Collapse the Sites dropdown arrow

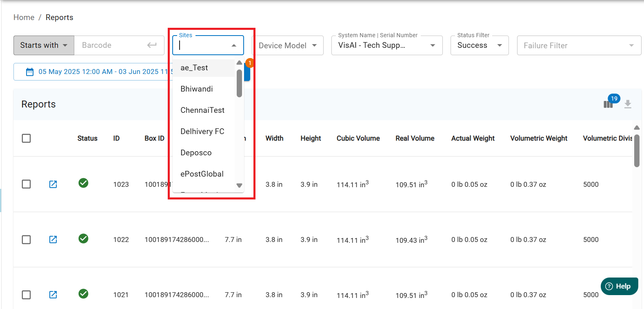234,45
